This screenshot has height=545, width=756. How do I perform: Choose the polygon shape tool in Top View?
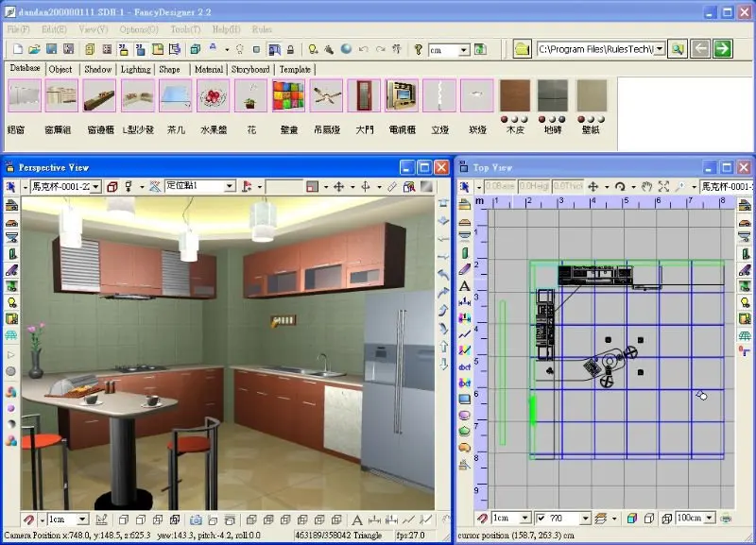point(464,431)
